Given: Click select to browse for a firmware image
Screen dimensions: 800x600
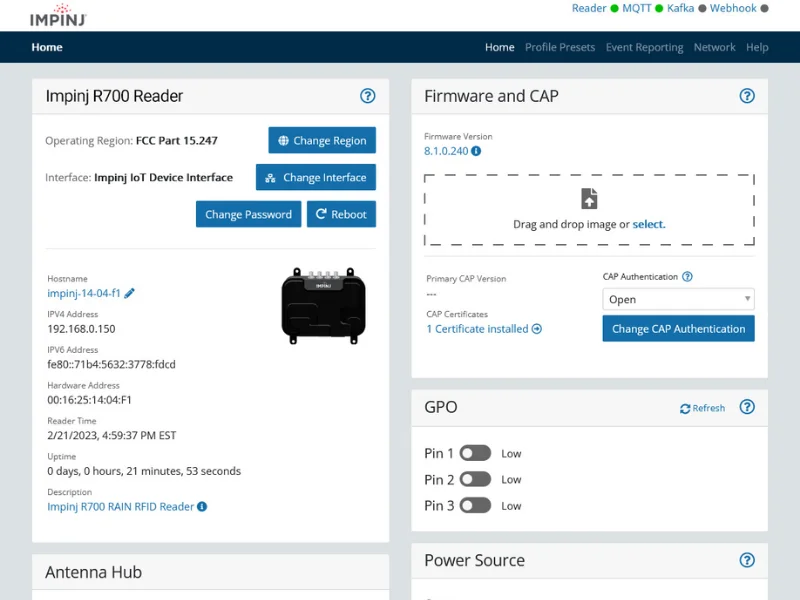Looking at the screenshot, I should (x=648, y=224).
